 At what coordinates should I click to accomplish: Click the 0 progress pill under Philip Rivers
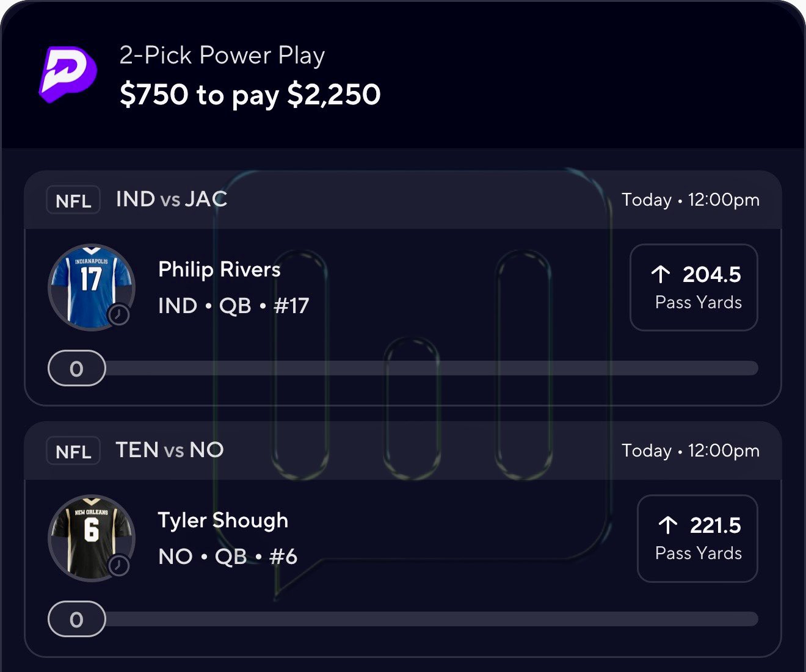(77, 368)
